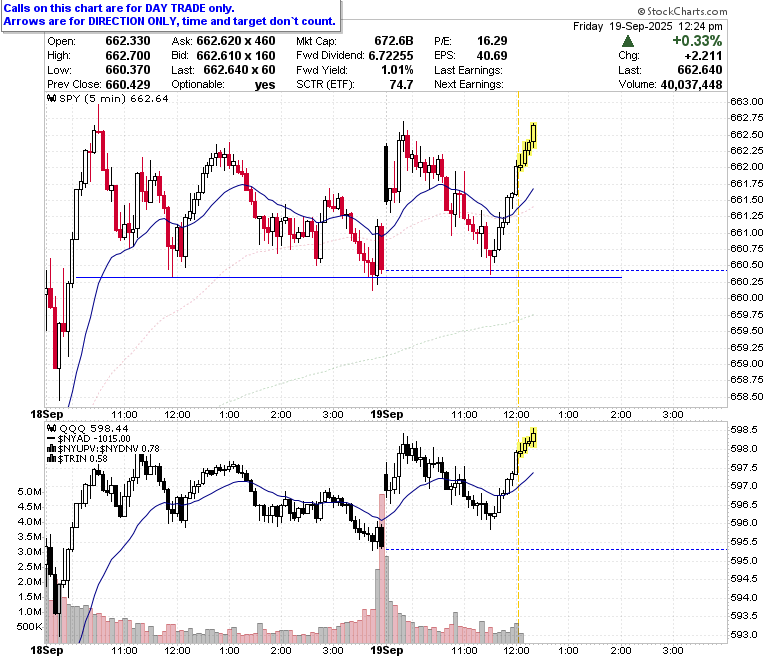
Task: Click the 19Sep date marker on SPY axis
Action: pos(387,414)
